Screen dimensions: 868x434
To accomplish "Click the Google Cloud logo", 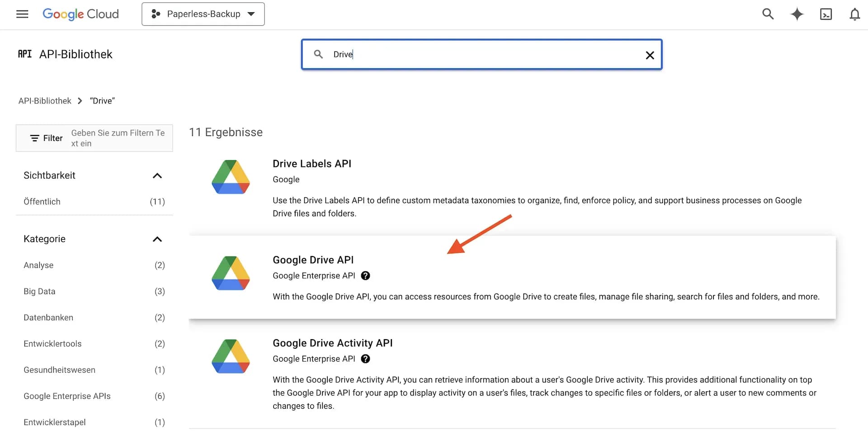I will tap(80, 14).
